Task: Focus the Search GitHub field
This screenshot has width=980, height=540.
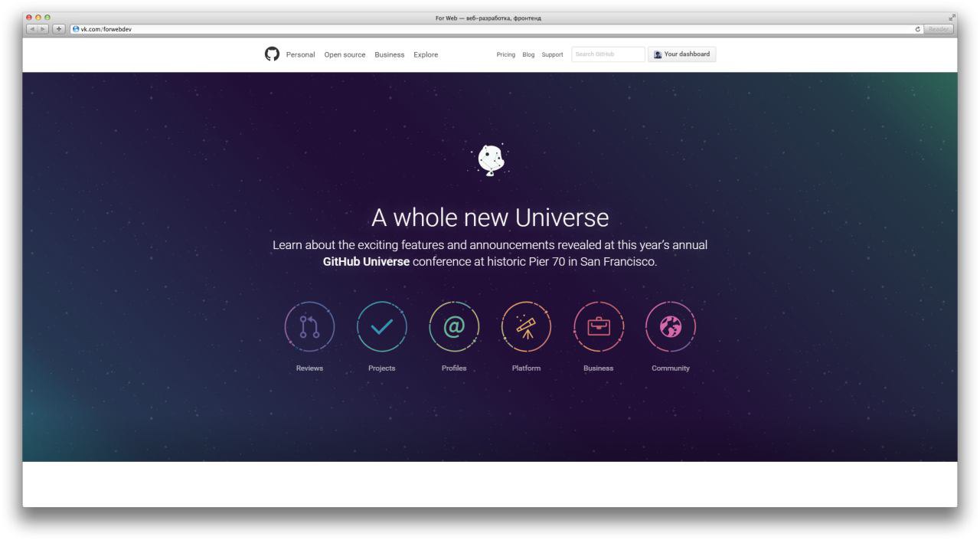Action: (x=608, y=54)
